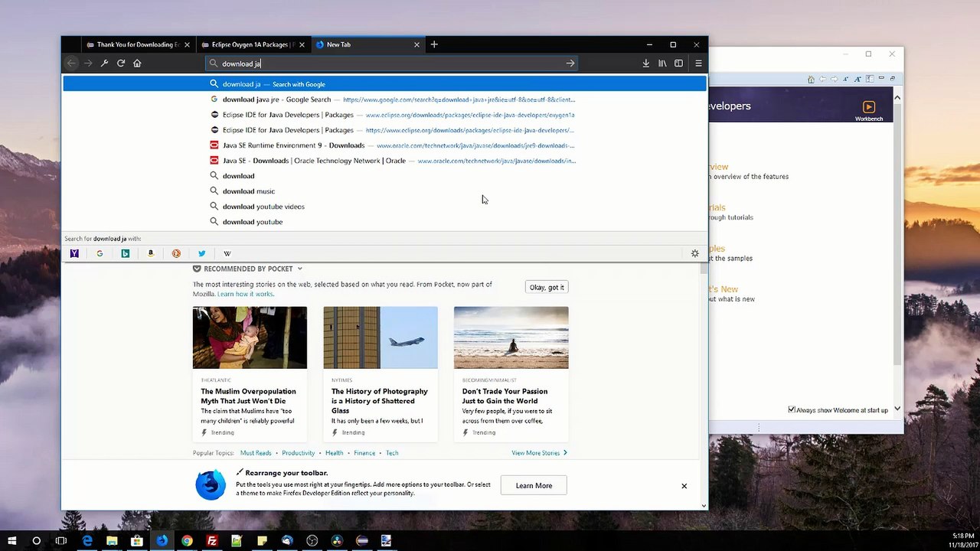This screenshot has width=980, height=551.
Task: Search with DuckDuckGo engine icon
Action: (x=176, y=253)
